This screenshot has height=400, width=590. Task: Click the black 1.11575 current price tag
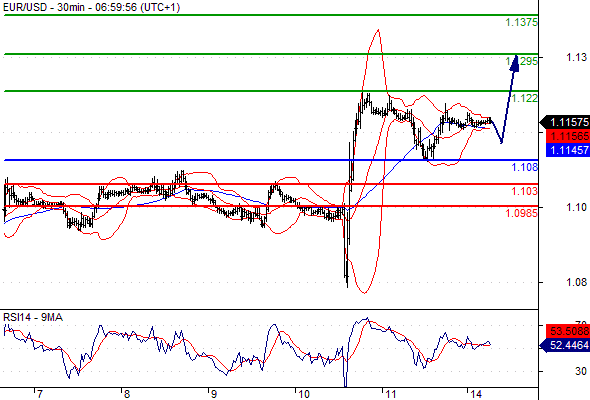pos(565,122)
